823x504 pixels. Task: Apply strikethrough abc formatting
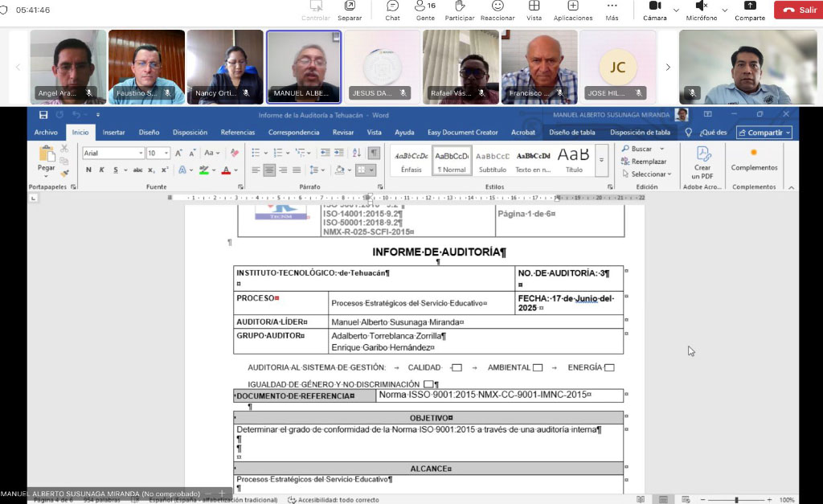coord(137,170)
